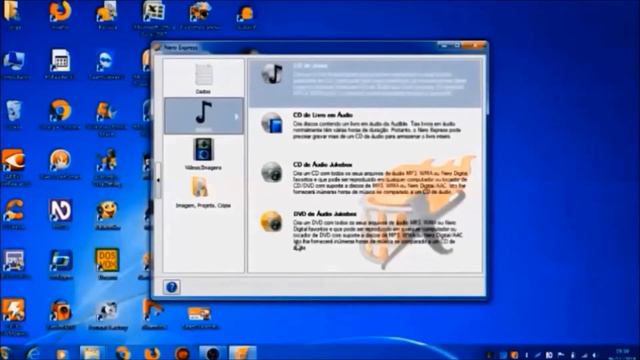Image resolution: width=640 pixels, height=360 pixels.
Task: Open the Windows Start menu
Action: tap(6, 353)
